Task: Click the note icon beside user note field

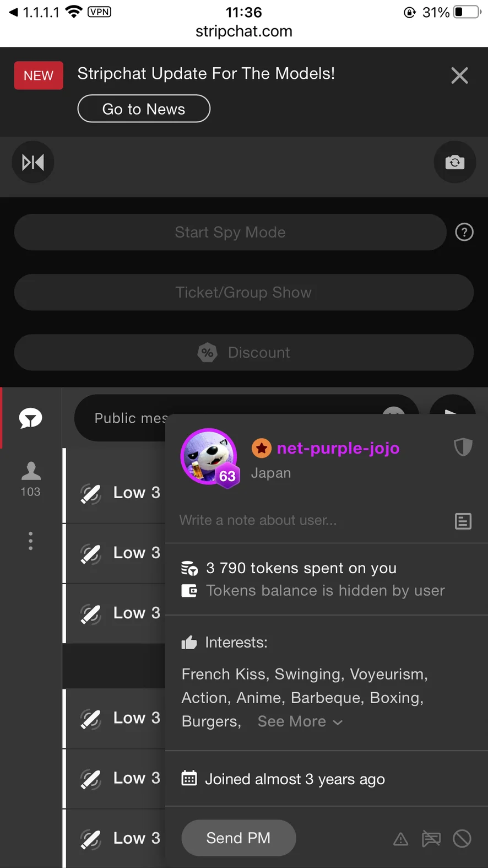Action: click(x=463, y=521)
